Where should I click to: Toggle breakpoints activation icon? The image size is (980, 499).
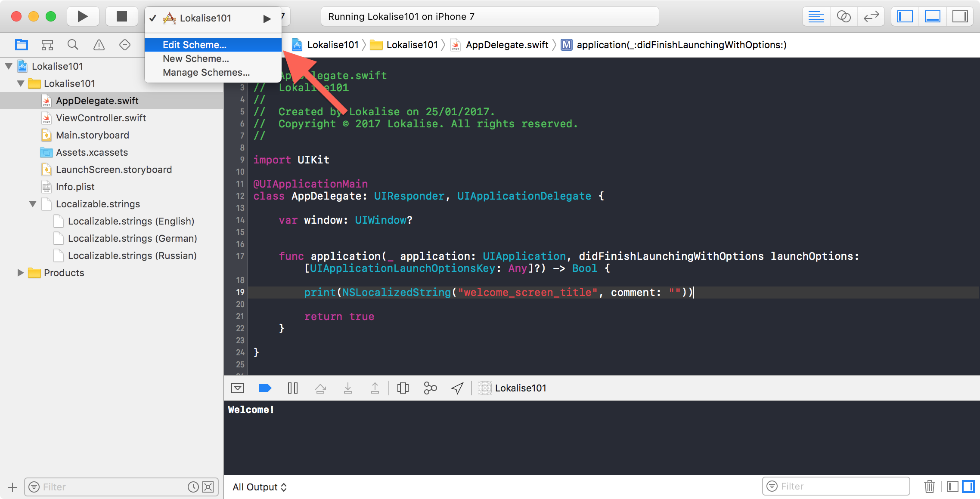[x=265, y=388]
